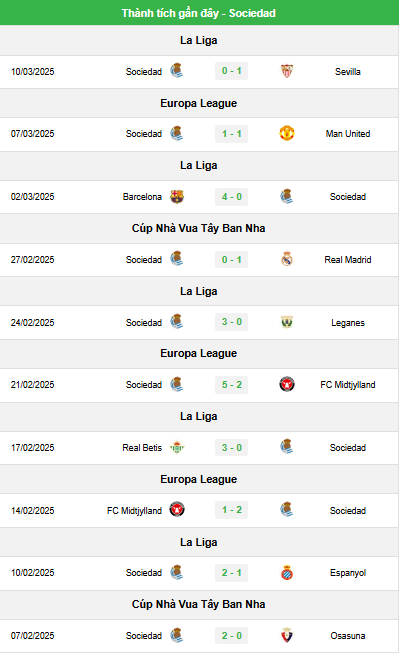
Task: Click the Sevilla club crest
Action: click(287, 71)
